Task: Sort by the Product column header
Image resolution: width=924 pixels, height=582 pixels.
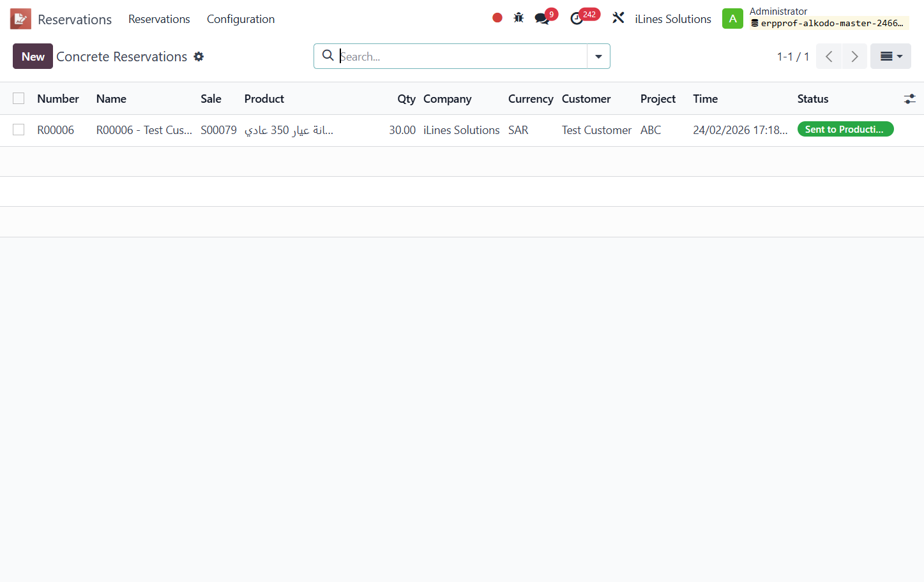Action: pyautogui.click(x=264, y=99)
